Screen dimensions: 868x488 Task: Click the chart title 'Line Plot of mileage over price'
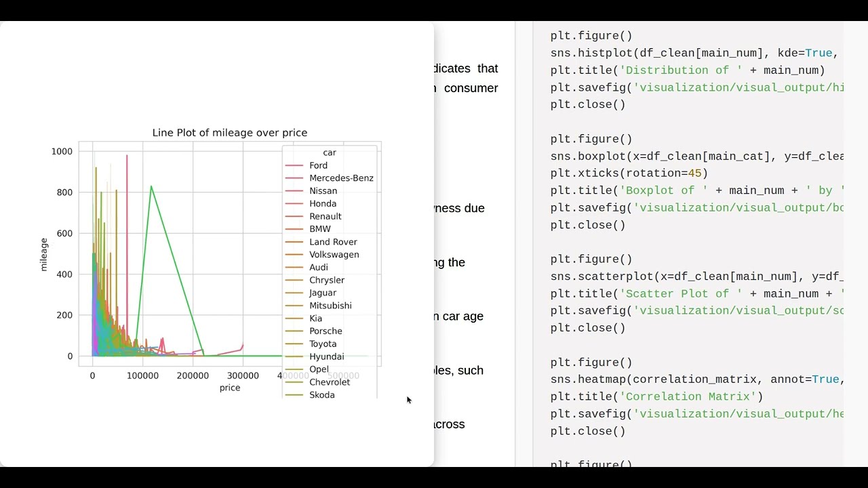(230, 133)
